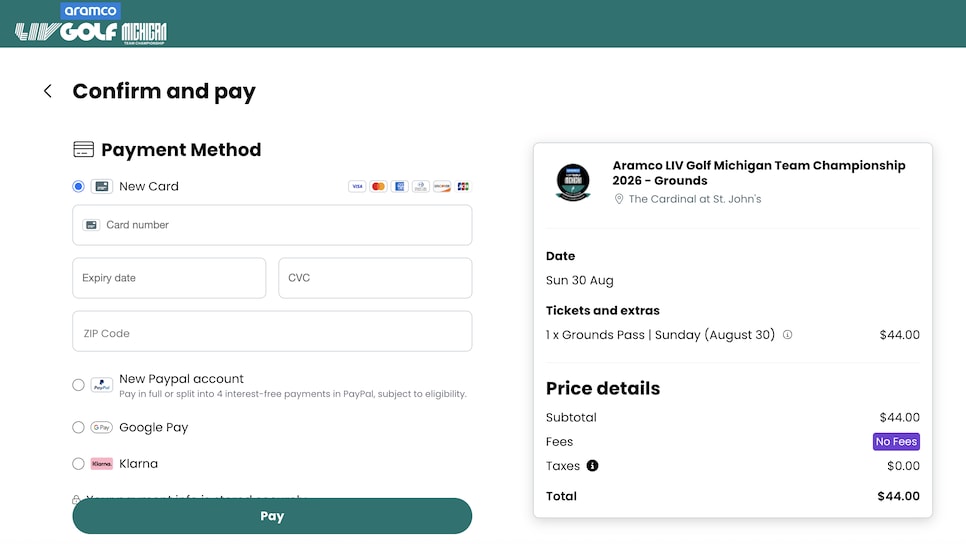966x544 pixels.
Task: Click the Pay button
Action: pyautogui.click(x=272, y=516)
